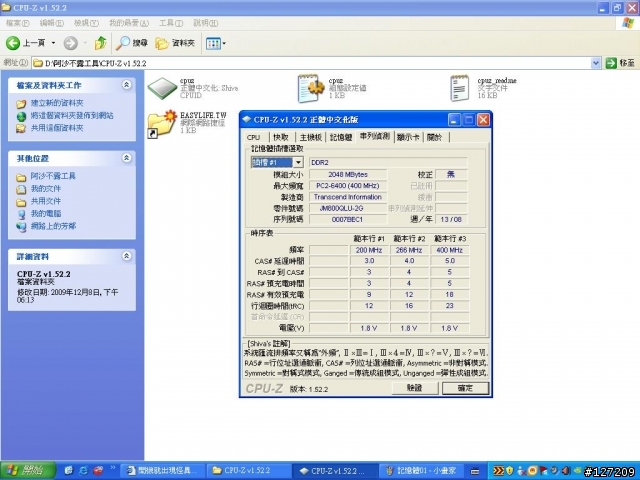Collapse the Other Places (其他位置) panel
The image size is (640, 480).
[127, 158]
